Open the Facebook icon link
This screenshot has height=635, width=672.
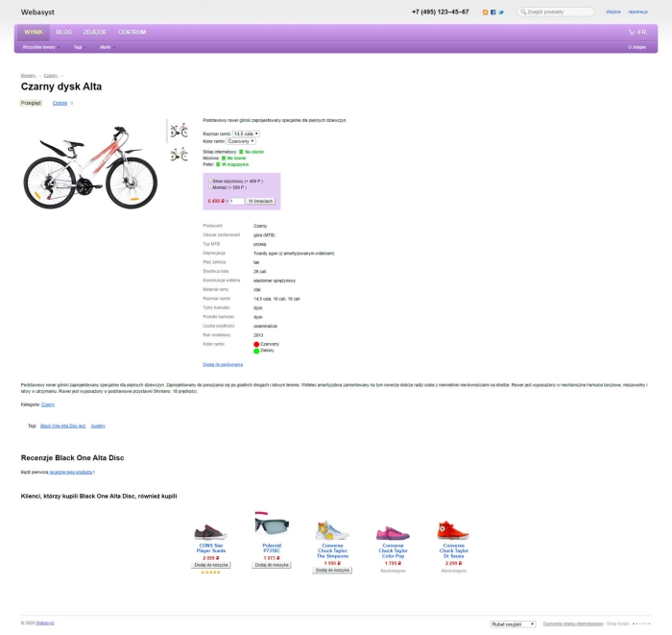[493, 12]
